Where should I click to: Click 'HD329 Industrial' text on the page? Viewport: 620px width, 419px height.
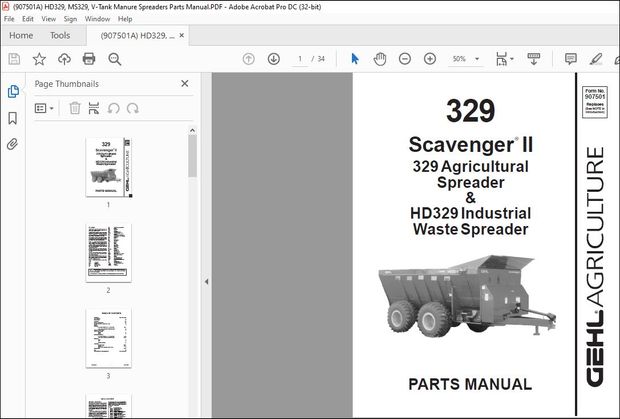(471, 213)
